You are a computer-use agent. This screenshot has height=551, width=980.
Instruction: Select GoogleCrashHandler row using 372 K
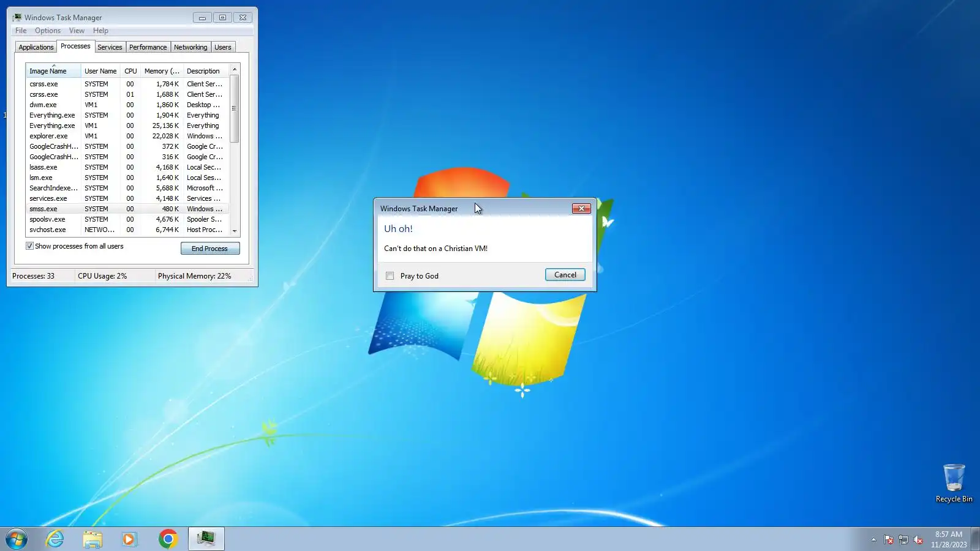point(127,146)
